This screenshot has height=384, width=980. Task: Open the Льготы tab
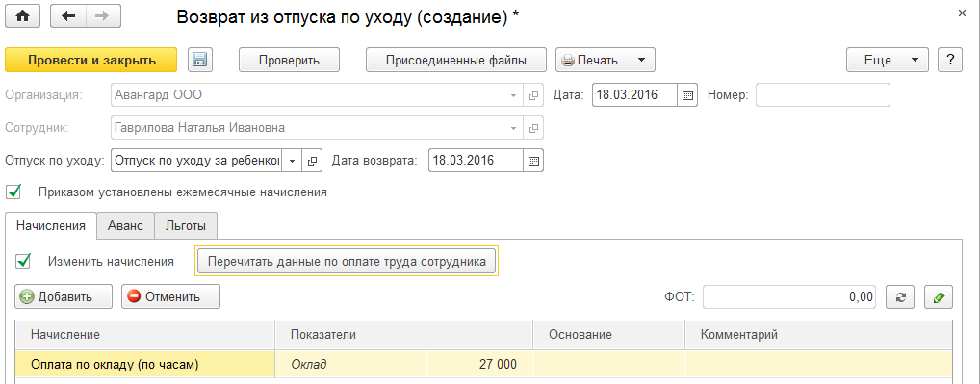(186, 225)
